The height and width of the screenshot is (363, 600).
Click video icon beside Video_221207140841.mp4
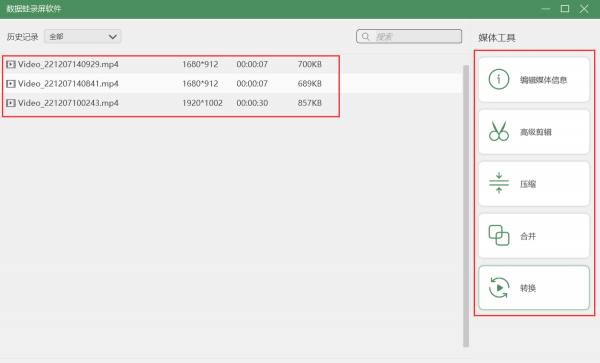(11, 84)
